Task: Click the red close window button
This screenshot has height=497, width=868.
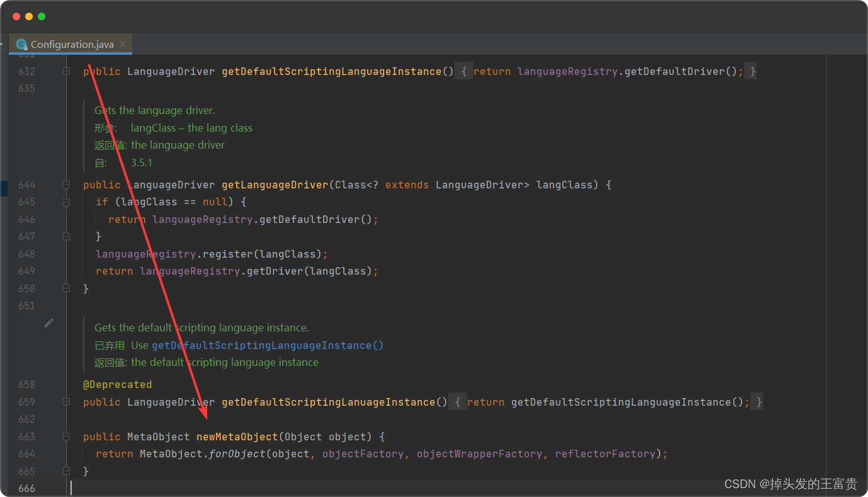Action: coord(16,16)
